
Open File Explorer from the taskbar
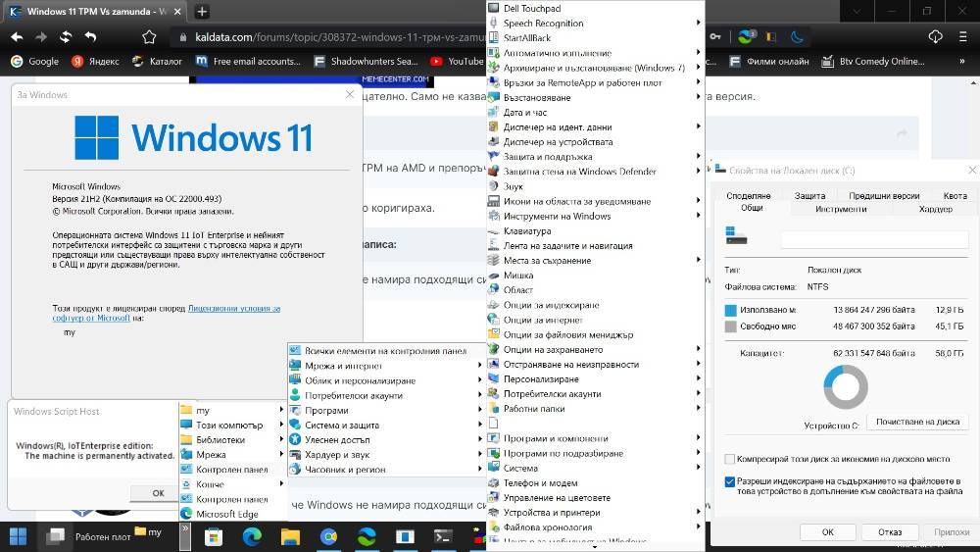click(x=290, y=536)
